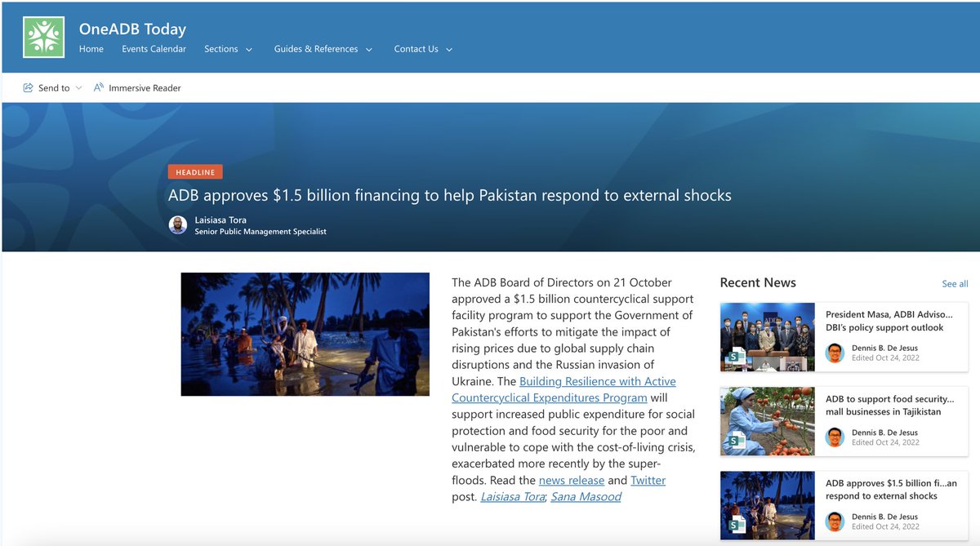
Task: Click the flooded village article image
Action: tap(305, 334)
